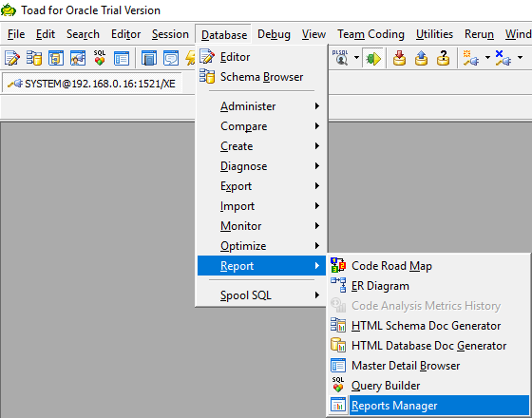Open the Utilities menu
This screenshot has width=532, height=418.
(434, 34)
